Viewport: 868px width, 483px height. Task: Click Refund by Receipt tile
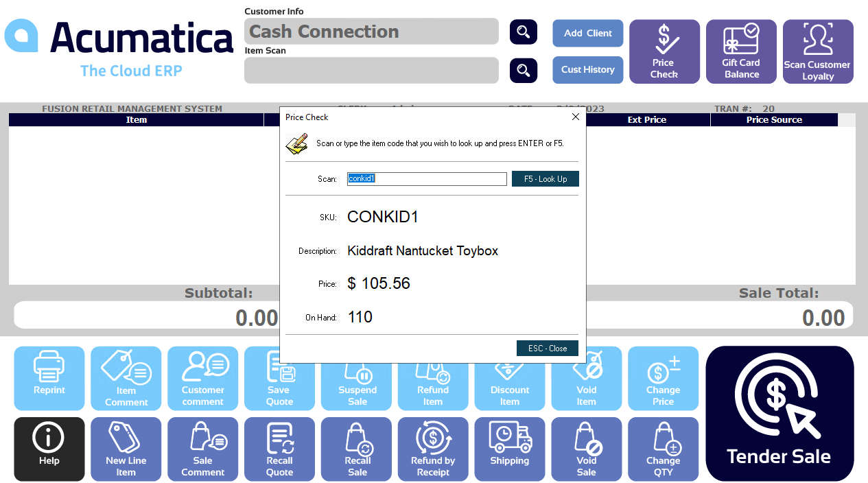[x=433, y=449]
